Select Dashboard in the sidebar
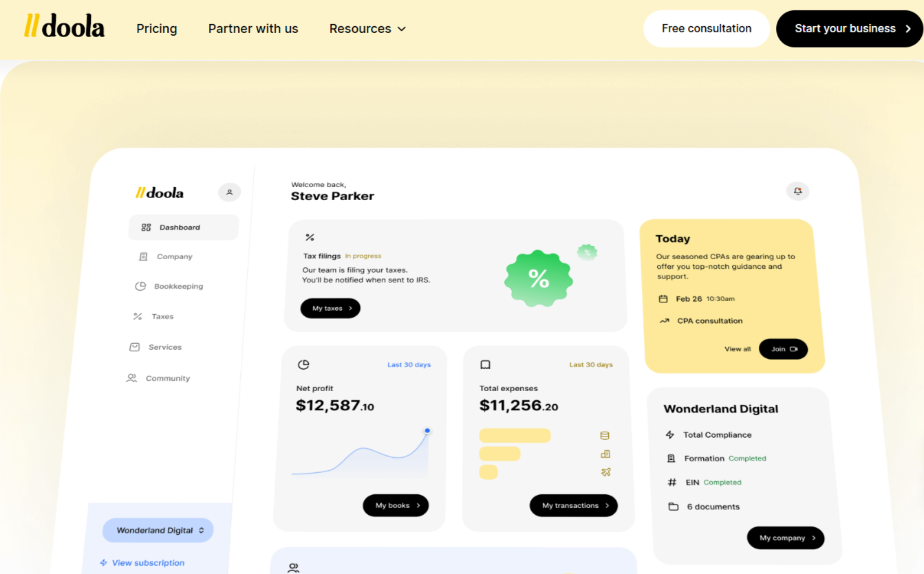 183,228
